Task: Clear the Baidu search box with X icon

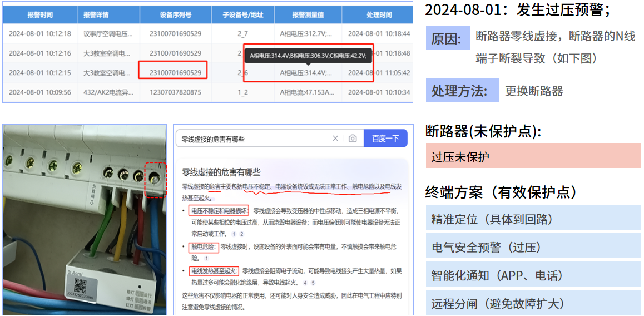Action: click(335, 139)
